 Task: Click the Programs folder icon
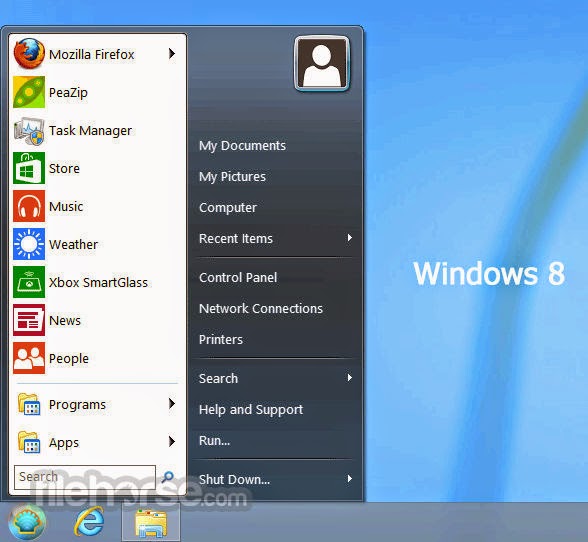pos(29,404)
